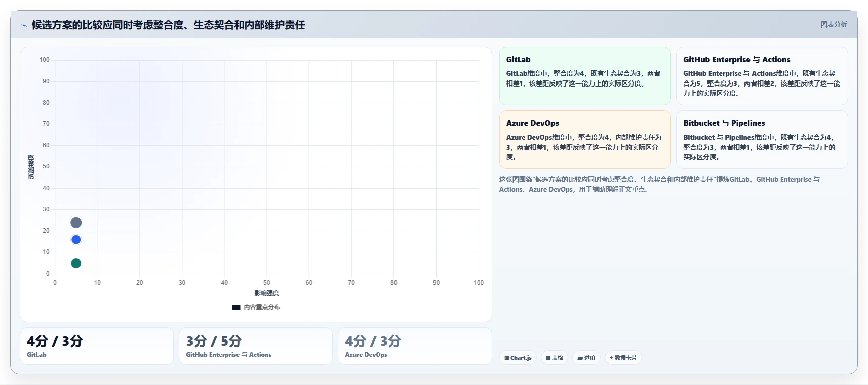This screenshot has height=385, width=868.
Task: Click the x-axis tick label 50
Action: (x=267, y=283)
